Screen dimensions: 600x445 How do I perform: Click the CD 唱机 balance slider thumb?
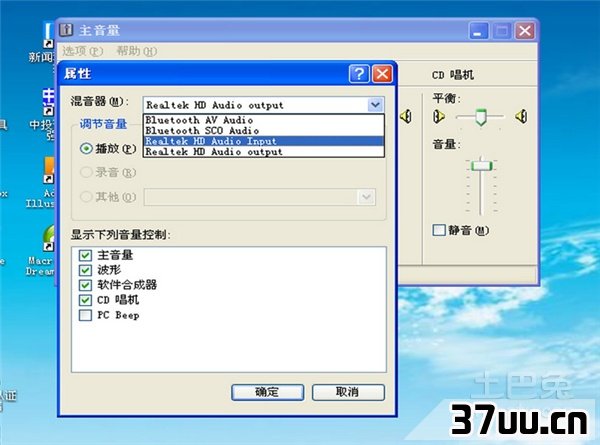point(481,117)
